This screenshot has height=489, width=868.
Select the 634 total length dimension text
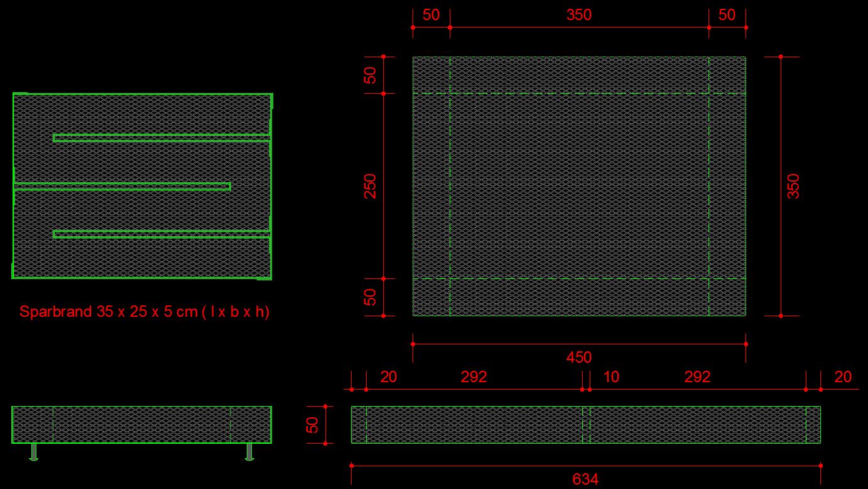(585, 480)
